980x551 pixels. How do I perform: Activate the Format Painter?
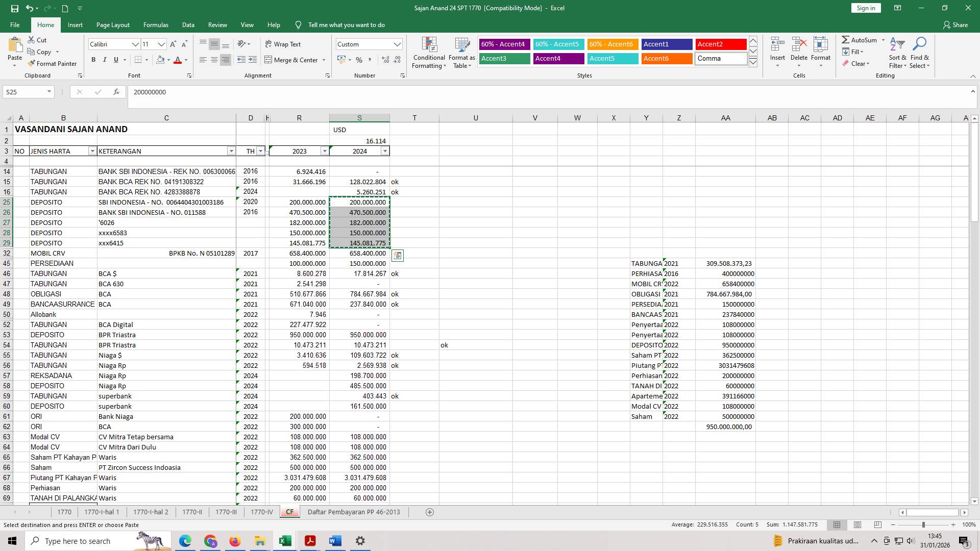coord(53,63)
